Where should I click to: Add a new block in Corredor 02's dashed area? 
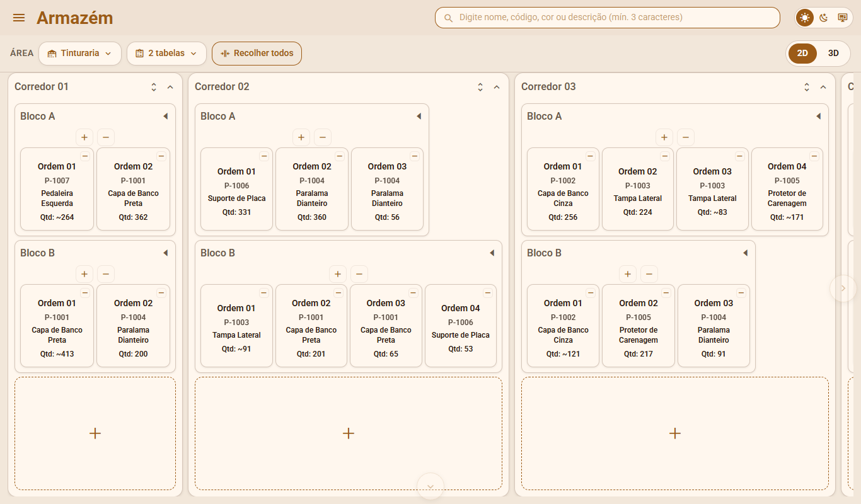[x=349, y=433]
